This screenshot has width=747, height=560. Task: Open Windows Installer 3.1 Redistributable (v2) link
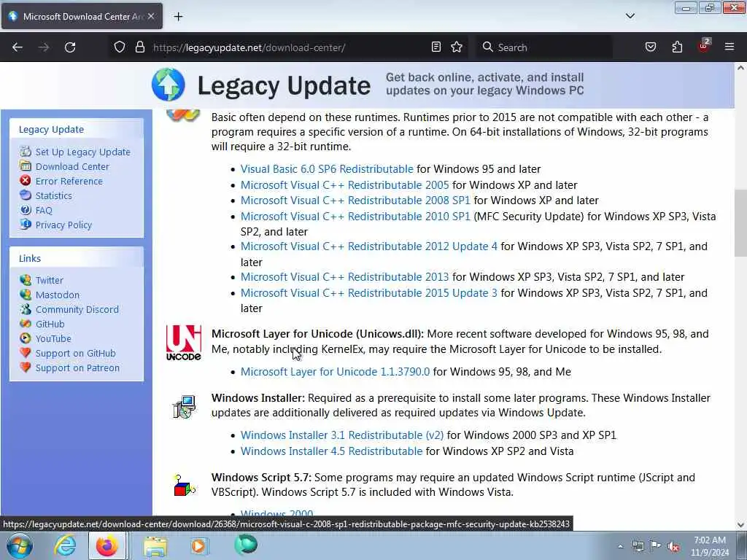(x=342, y=435)
